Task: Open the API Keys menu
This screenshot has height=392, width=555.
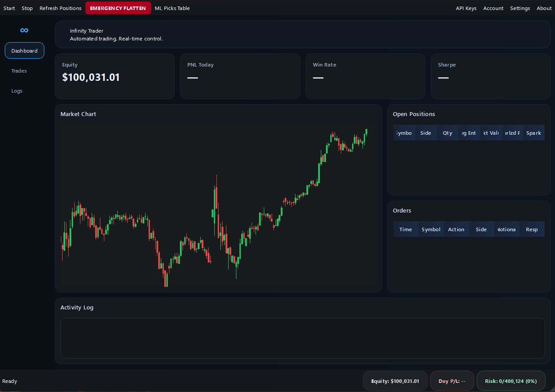Action: click(466, 8)
